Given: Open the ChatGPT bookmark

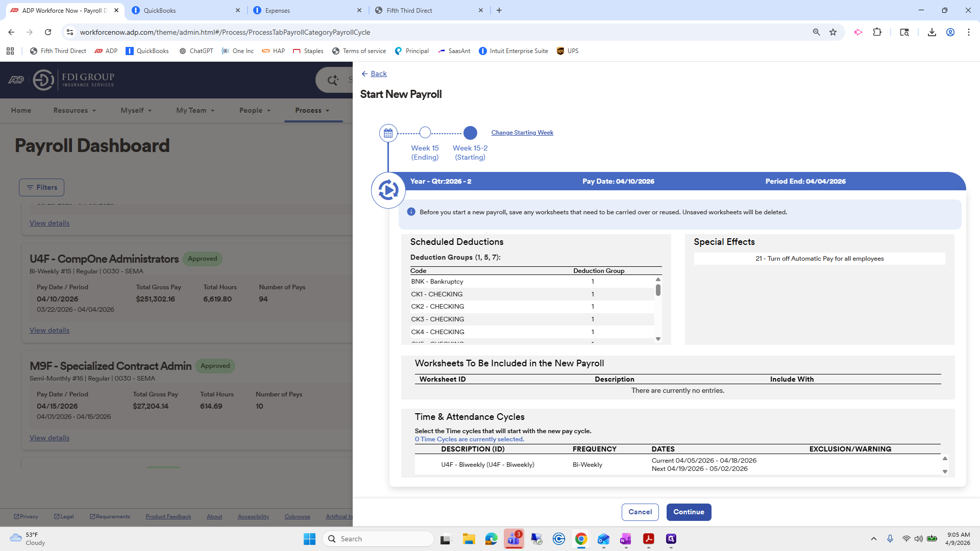Looking at the screenshot, I should pyautogui.click(x=196, y=51).
